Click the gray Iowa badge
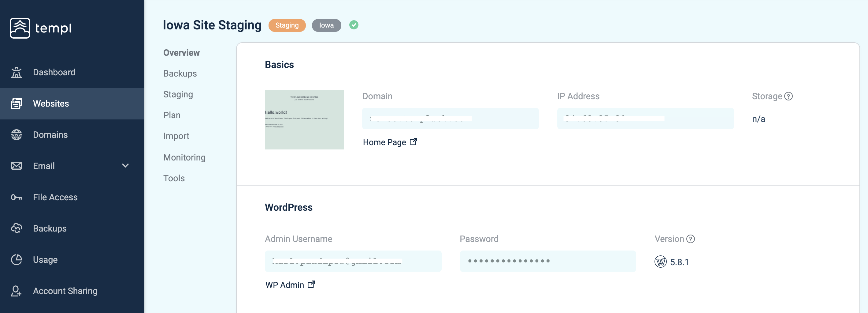868x313 pixels. 327,25
